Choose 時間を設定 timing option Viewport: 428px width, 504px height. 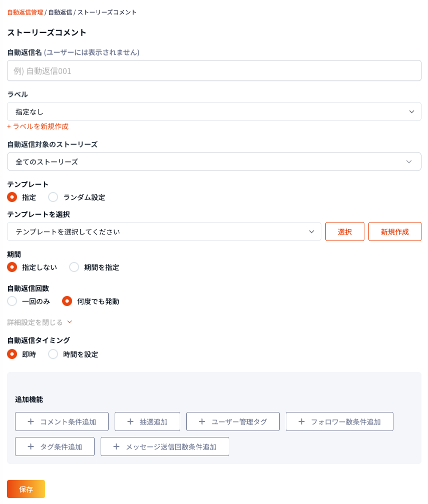[x=53, y=354]
